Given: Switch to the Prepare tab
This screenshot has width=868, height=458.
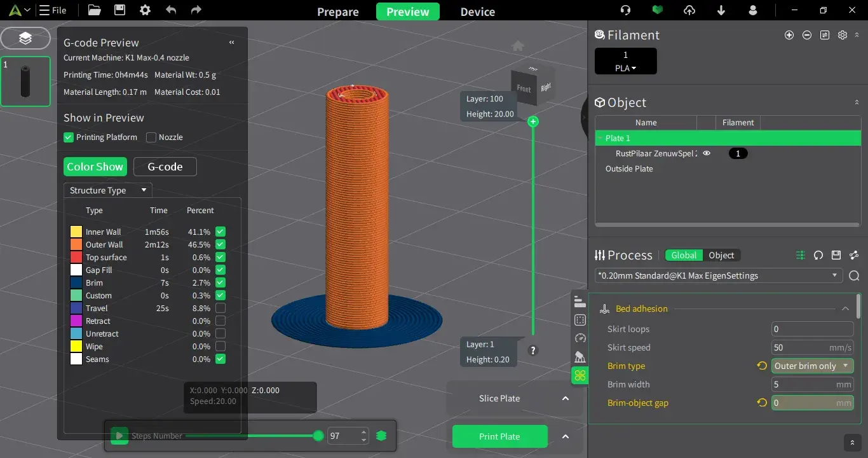Looking at the screenshot, I should [338, 12].
